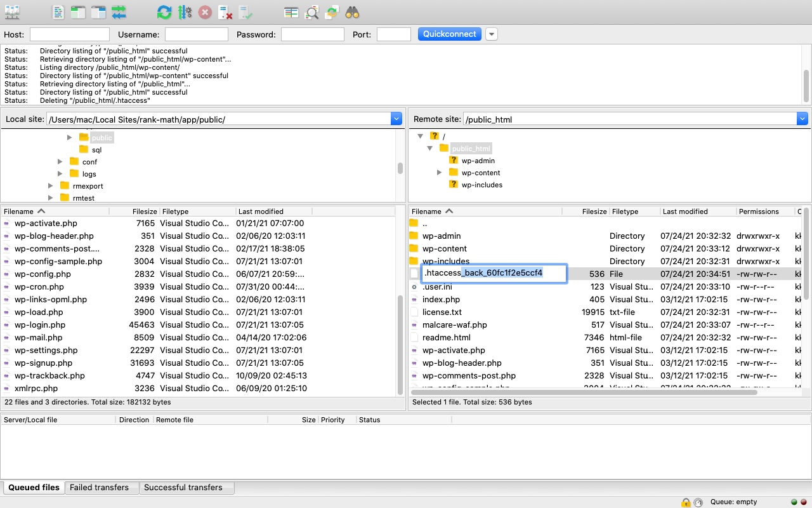The width and height of the screenshot is (812, 508).
Task: Toggle processing of the transfer queue
Action: click(185, 11)
